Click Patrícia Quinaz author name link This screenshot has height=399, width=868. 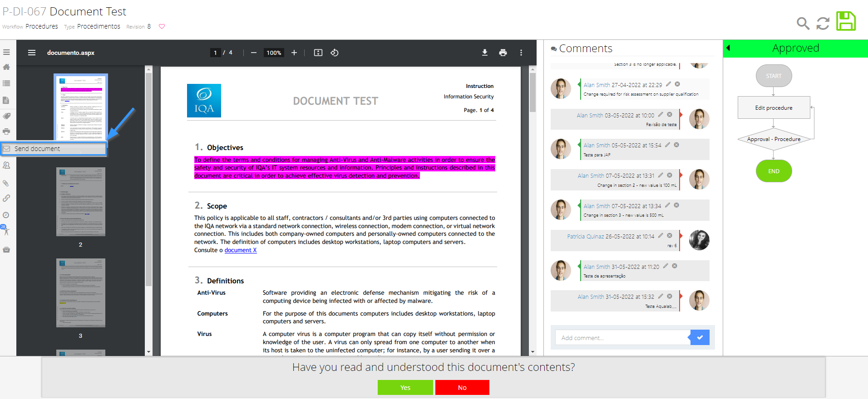pos(585,237)
